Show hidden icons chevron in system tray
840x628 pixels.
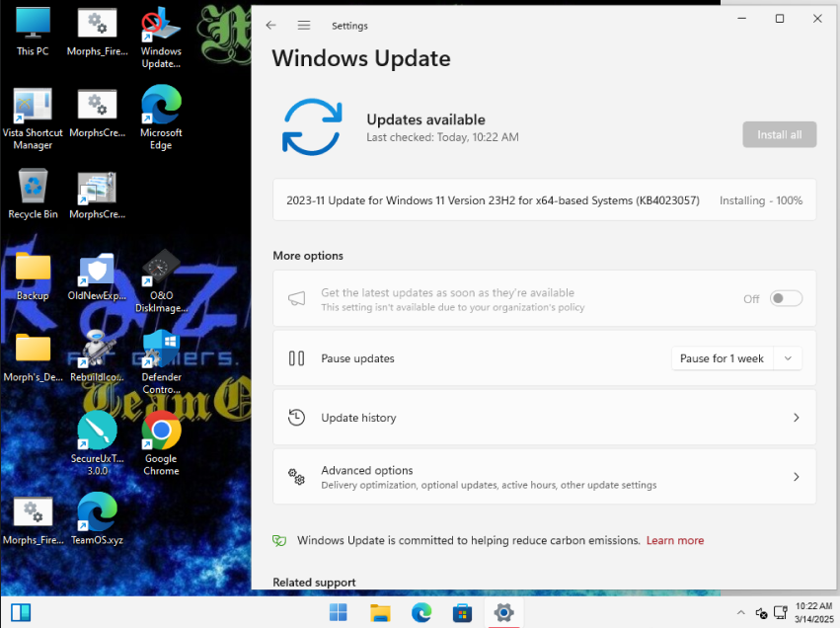(x=741, y=612)
